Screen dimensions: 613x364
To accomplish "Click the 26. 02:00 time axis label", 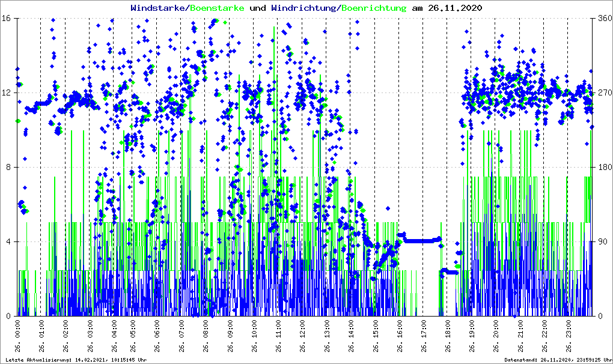I will 66,336.
